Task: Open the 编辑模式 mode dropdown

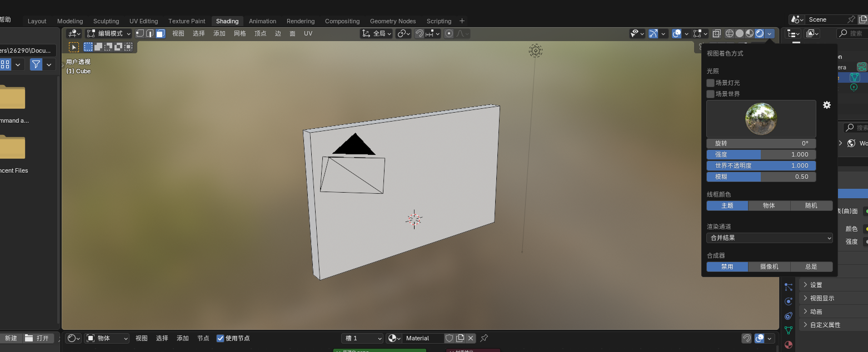Action: (x=109, y=33)
